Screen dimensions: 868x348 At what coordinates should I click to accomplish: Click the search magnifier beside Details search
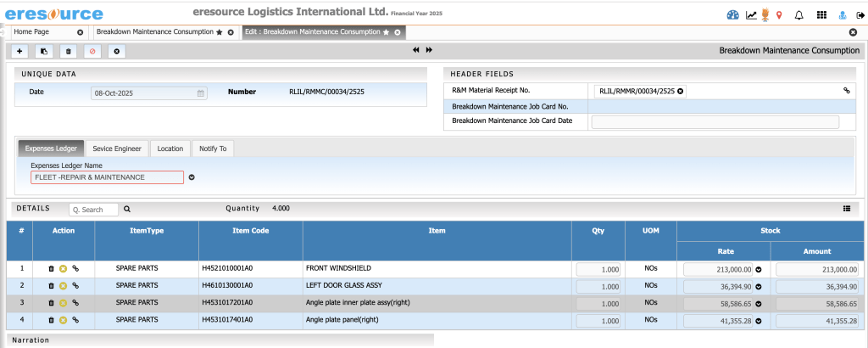tap(127, 209)
